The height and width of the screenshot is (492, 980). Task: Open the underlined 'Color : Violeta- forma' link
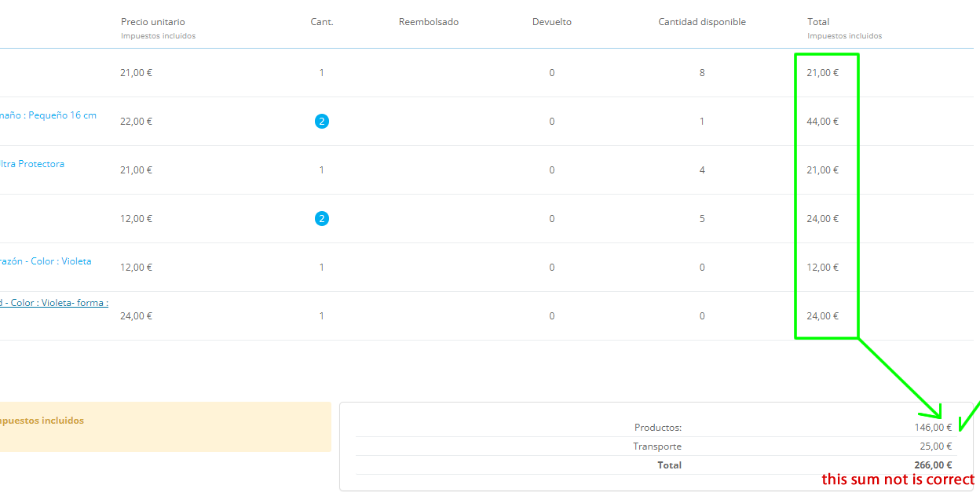tap(54, 302)
